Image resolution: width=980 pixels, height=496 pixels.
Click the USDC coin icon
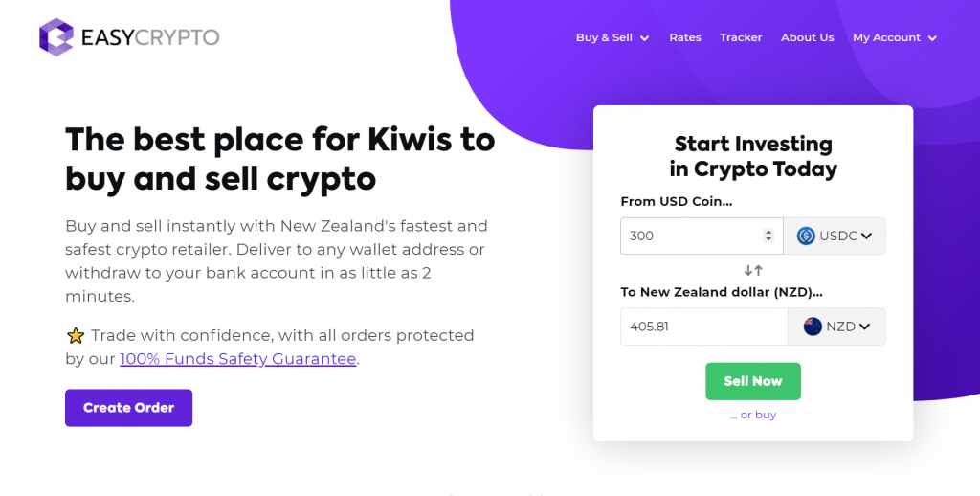806,236
